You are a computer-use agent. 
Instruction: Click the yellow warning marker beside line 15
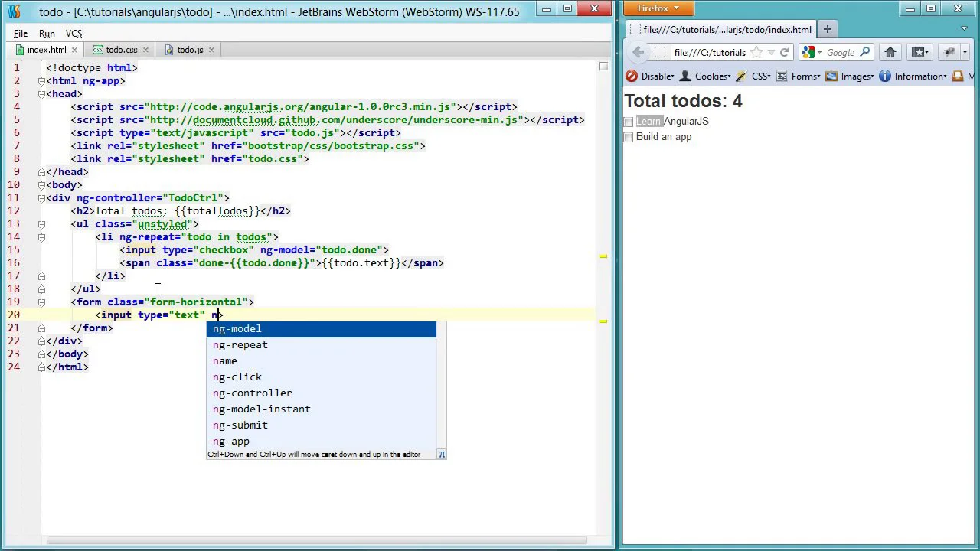coord(603,256)
